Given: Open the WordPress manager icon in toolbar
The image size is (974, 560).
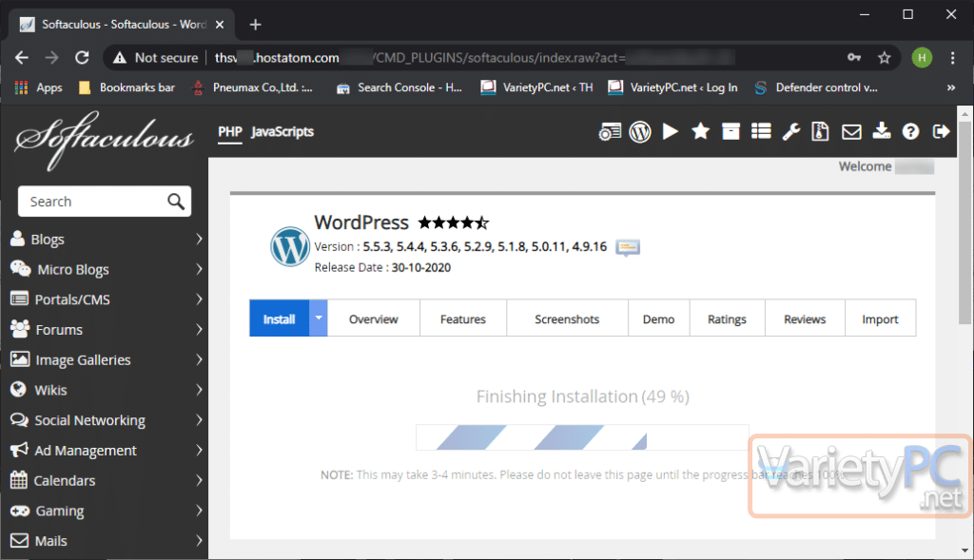Looking at the screenshot, I should (640, 132).
